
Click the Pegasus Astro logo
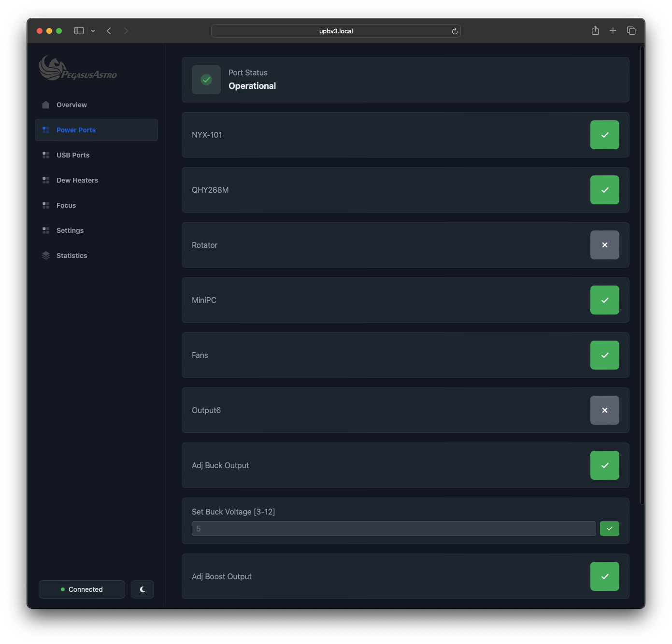(78, 68)
